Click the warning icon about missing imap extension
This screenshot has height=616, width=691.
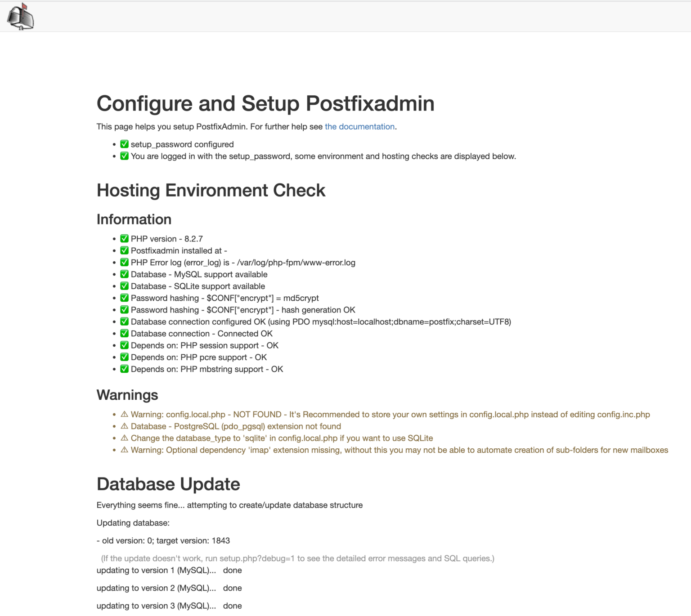124,450
